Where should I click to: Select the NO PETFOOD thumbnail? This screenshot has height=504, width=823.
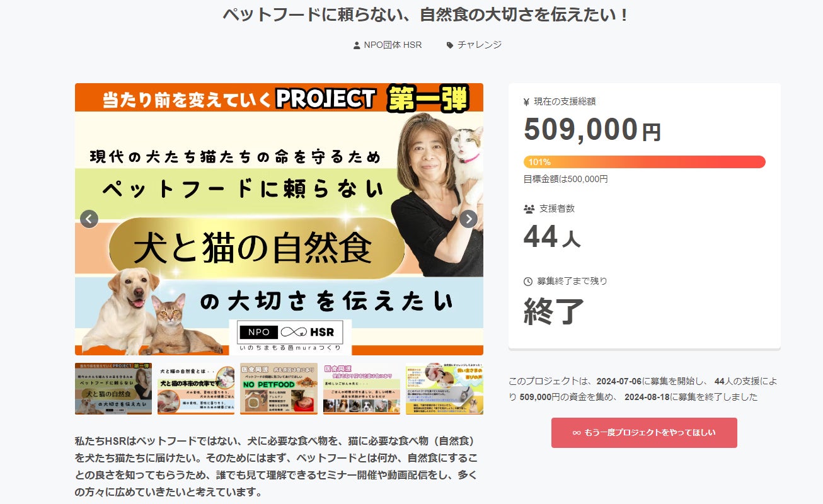[279, 389]
